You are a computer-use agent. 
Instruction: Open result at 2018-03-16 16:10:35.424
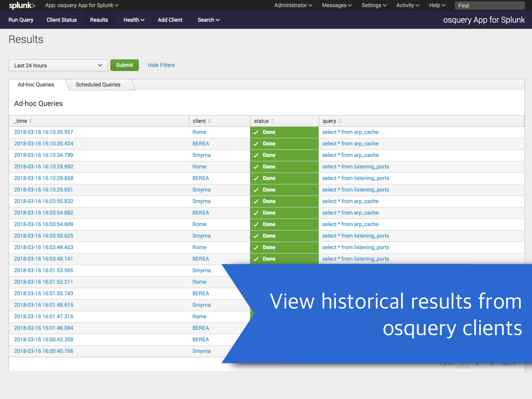44,144
